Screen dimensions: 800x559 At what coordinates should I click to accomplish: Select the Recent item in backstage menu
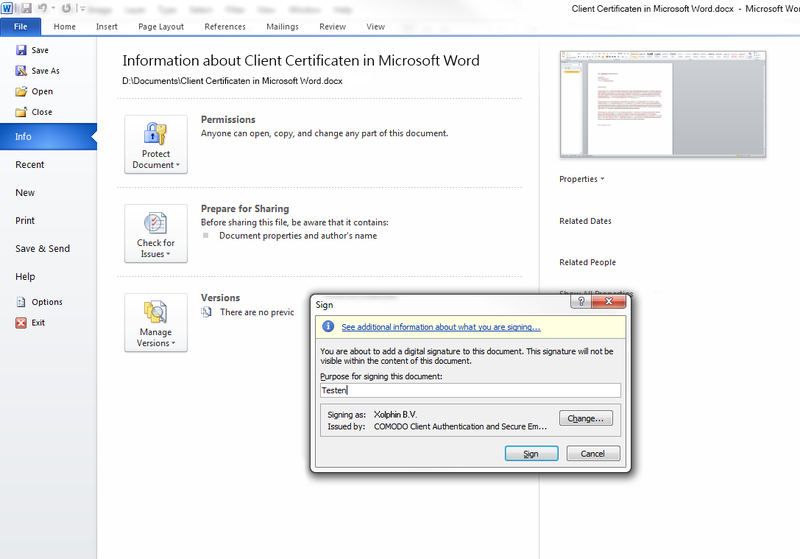coord(30,165)
